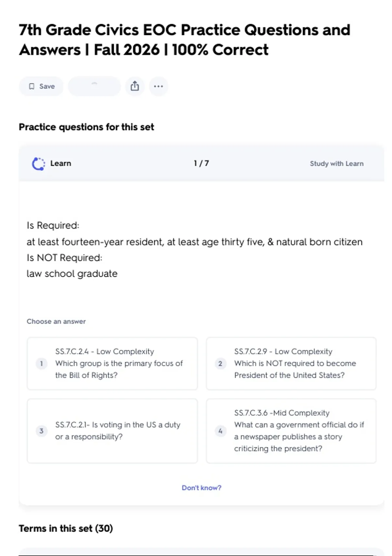Click the share icon button
The image size is (392, 556).
tap(135, 86)
